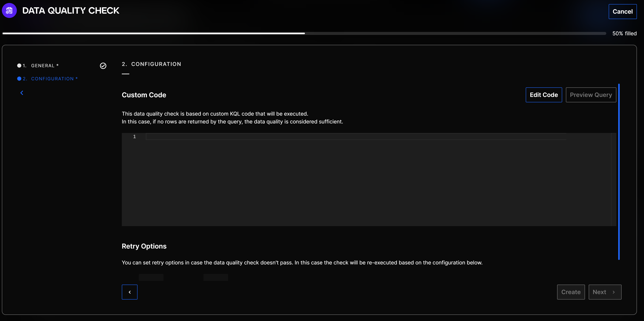Click the white bullet of step 1

point(19,66)
